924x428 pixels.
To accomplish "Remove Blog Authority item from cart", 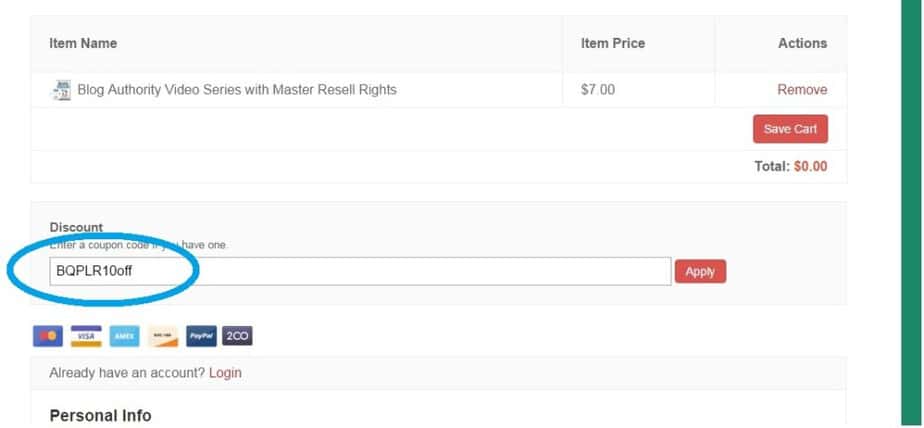I will tap(802, 90).
